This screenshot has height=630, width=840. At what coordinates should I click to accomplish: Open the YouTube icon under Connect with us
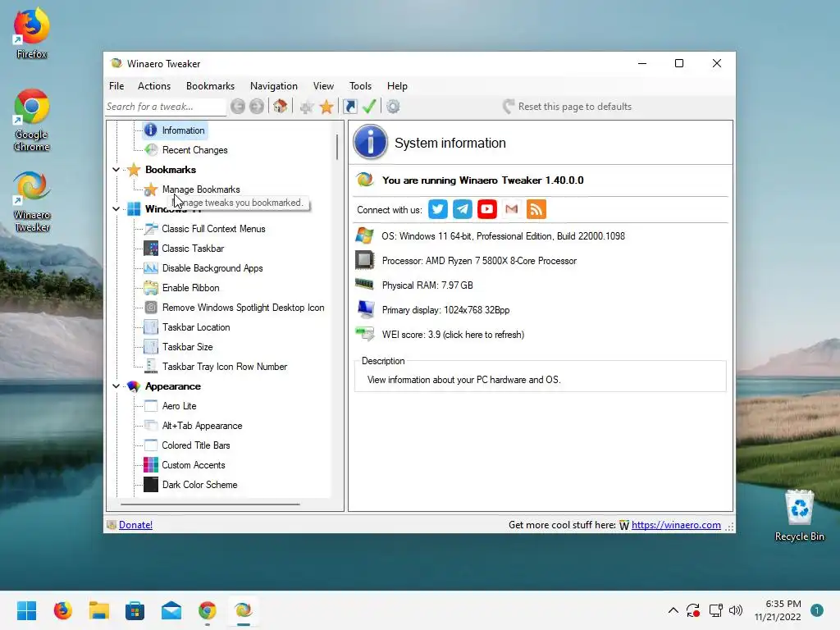click(x=487, y=209)
